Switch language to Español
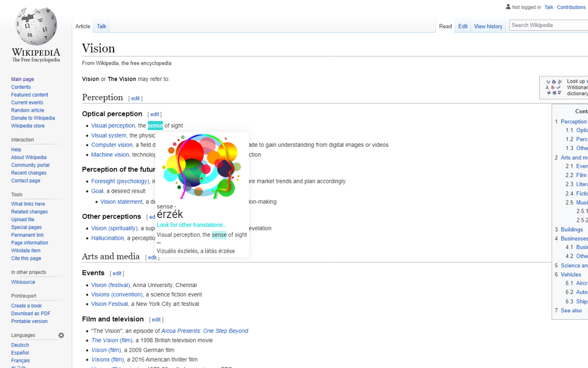 click(20, 353)
